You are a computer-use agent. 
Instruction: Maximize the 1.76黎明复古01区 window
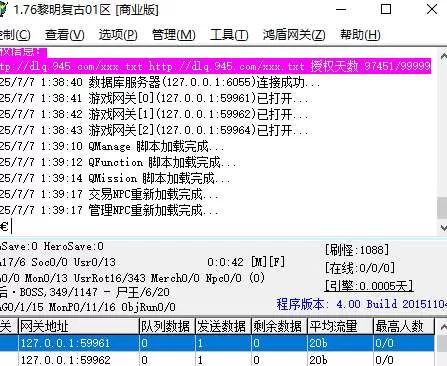(x=386, y=9)
